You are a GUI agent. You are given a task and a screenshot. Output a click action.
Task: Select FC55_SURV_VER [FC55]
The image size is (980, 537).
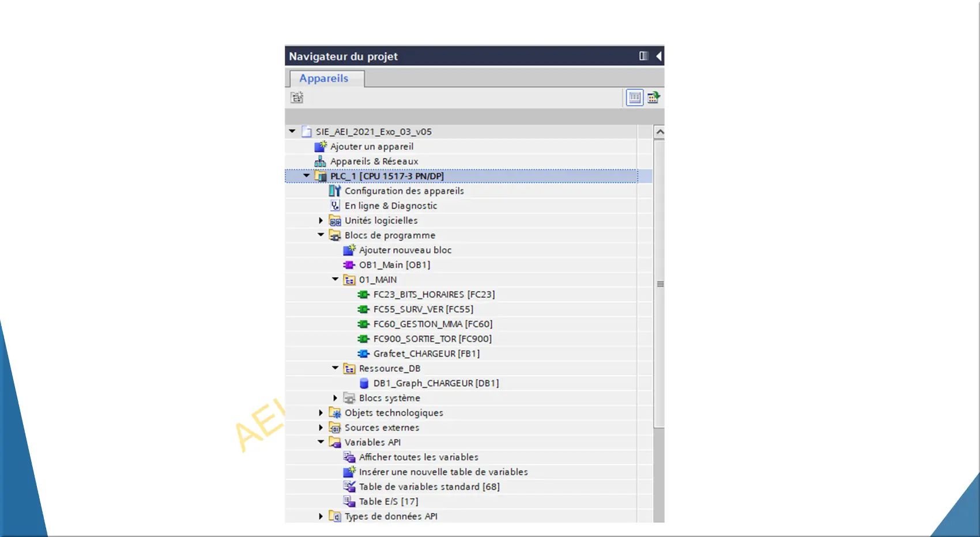[423, 309]
